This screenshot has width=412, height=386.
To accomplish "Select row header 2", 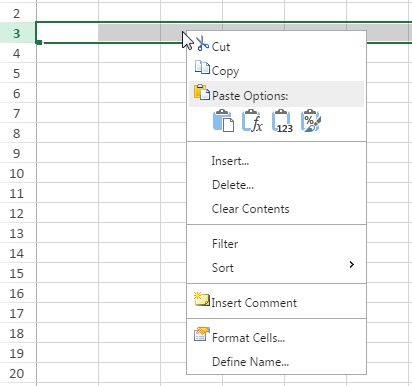I will click(17, 13).
